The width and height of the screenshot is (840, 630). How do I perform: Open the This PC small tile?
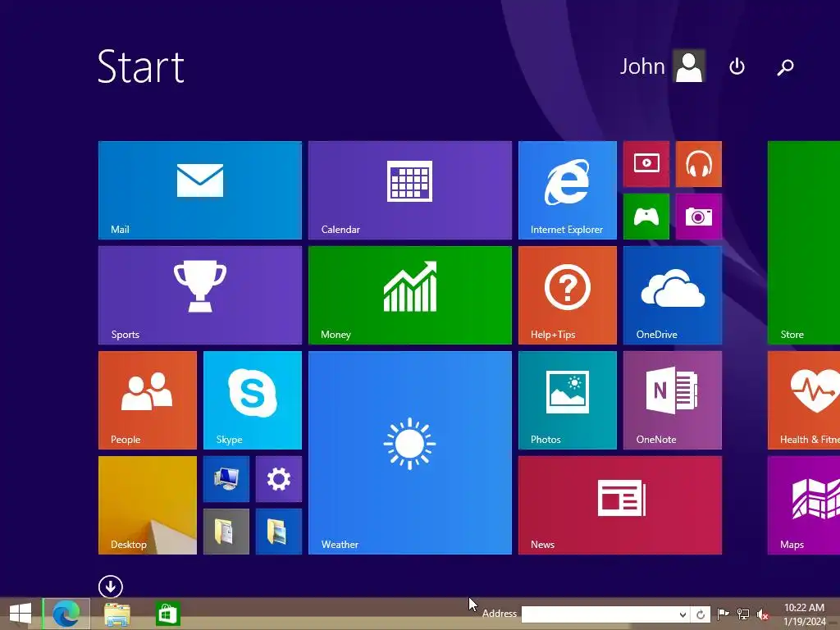pyautogui.click(x=226, y=479)
